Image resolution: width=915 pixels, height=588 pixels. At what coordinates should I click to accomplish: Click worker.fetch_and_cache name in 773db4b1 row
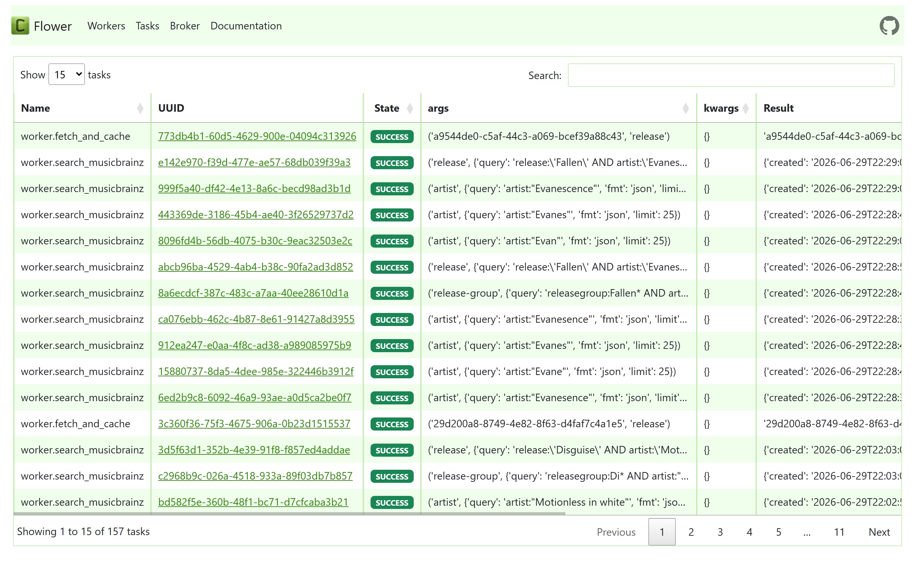point(75,136)
